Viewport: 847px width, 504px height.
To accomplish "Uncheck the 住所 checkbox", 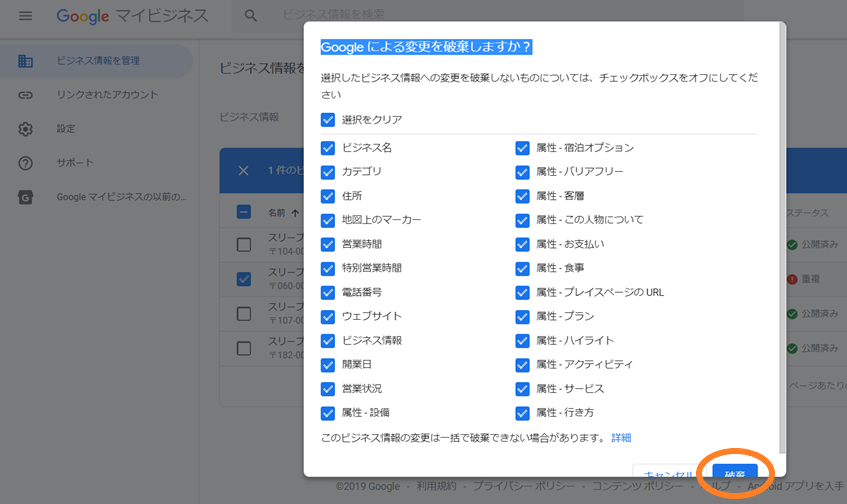I will [x=328, y=196].
